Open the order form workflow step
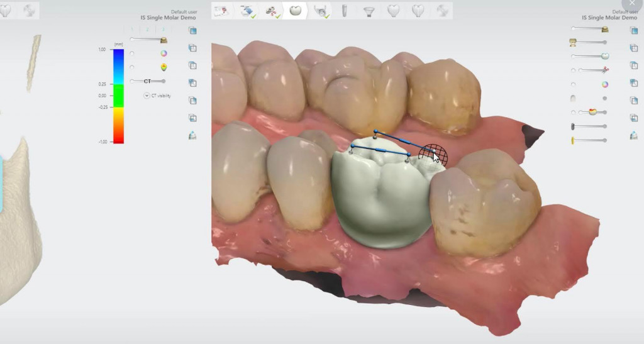 (x=221, y=11)
